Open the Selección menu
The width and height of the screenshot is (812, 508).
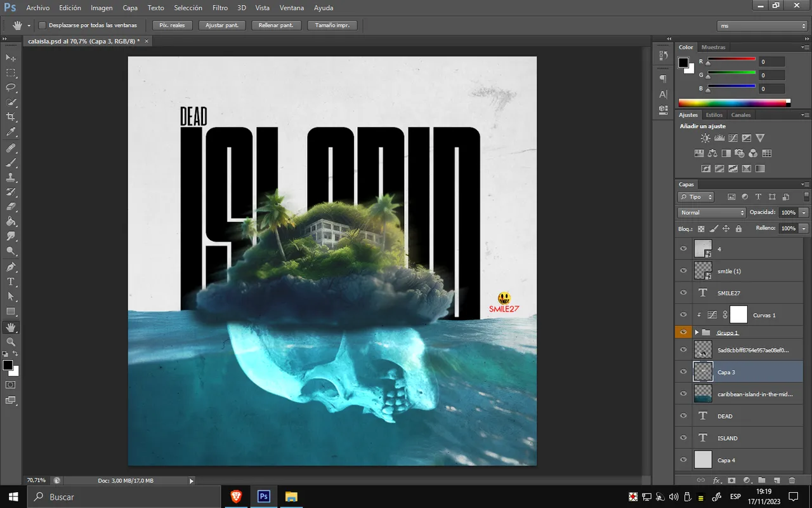[188, 8]
